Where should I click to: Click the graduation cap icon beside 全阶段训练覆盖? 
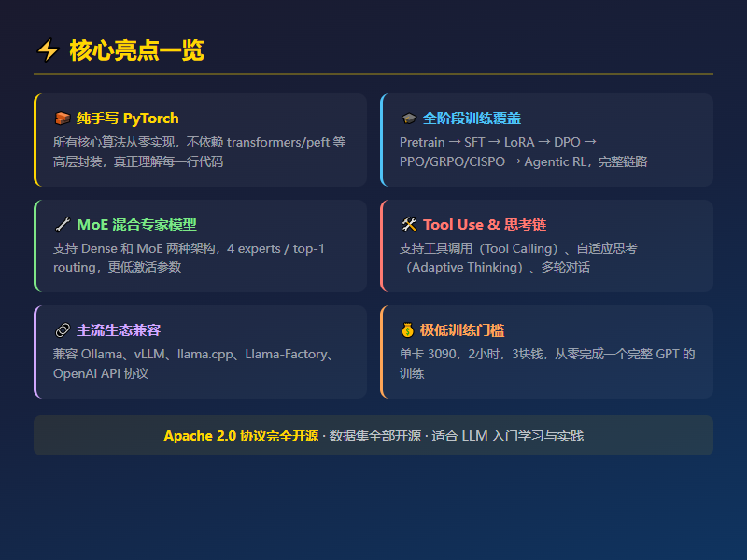[408, 119]
